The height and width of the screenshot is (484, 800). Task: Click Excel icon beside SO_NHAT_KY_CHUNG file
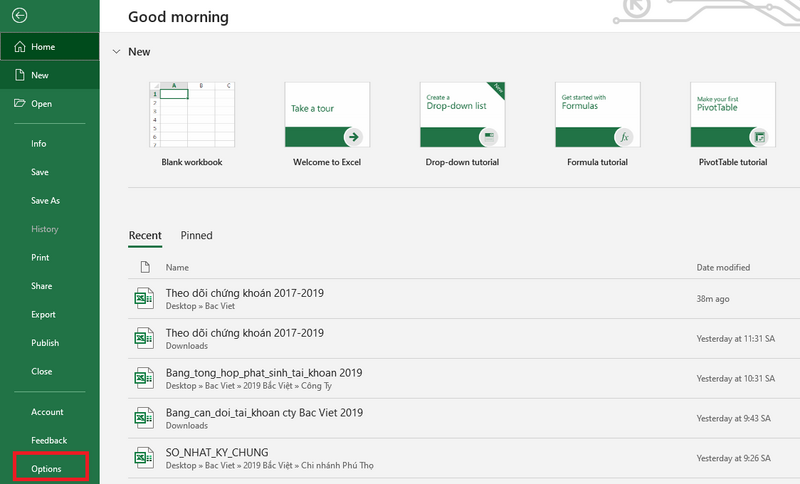(x=144, y=458)
